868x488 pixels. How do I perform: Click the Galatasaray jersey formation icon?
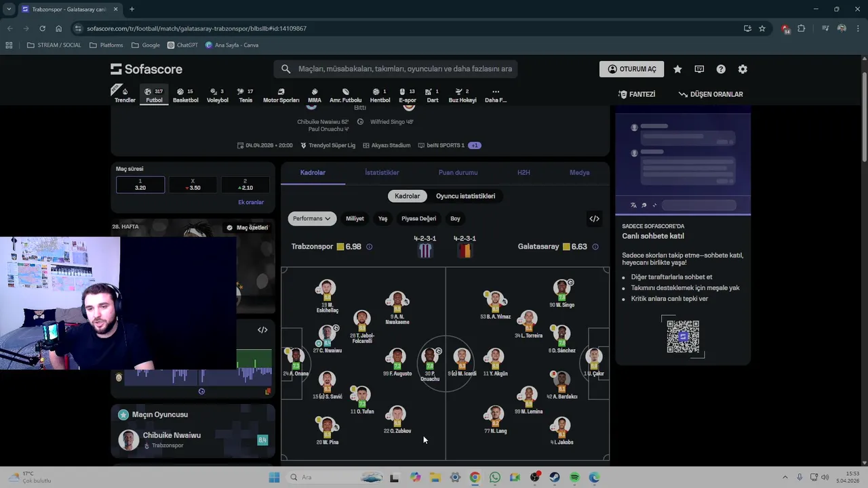tap(465, 251)
